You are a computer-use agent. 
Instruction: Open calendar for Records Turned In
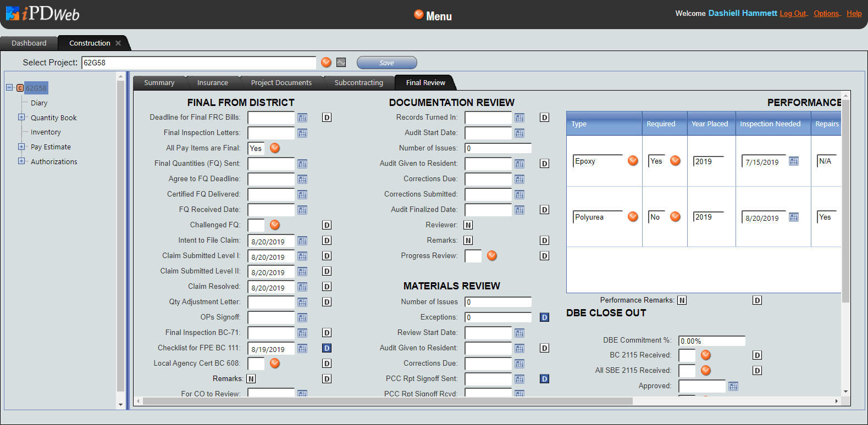(x=519, y=118)
